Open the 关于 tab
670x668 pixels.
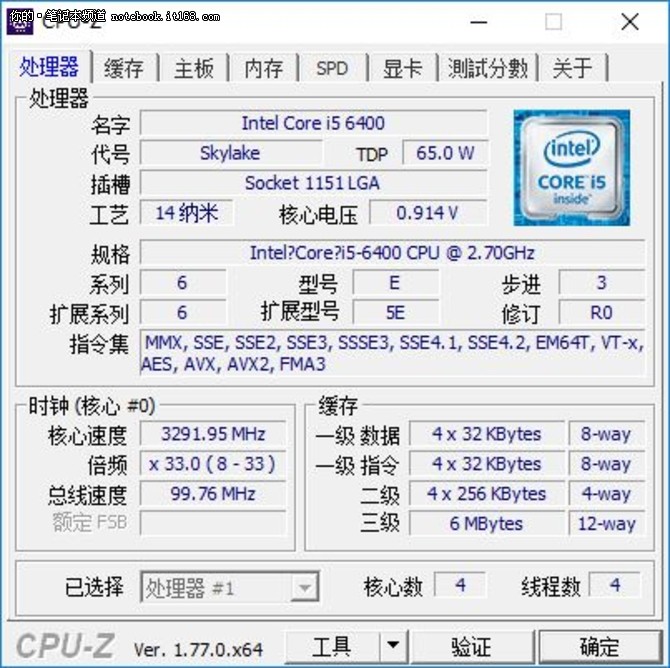[x=573, y=68]
